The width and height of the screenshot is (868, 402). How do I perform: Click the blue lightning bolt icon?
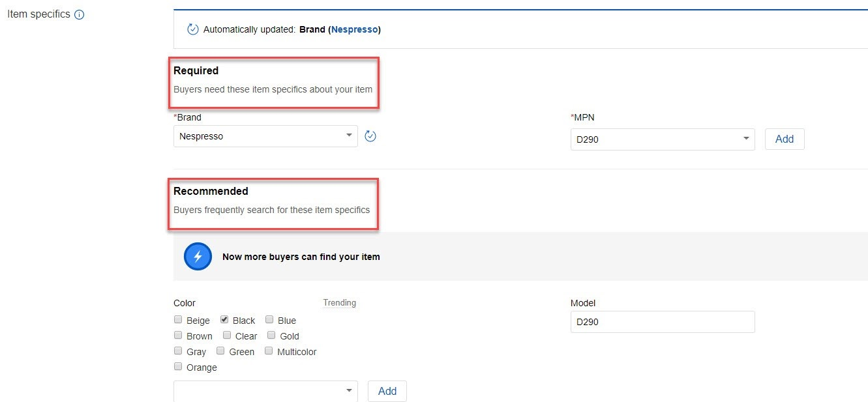[x=198, y=257]
